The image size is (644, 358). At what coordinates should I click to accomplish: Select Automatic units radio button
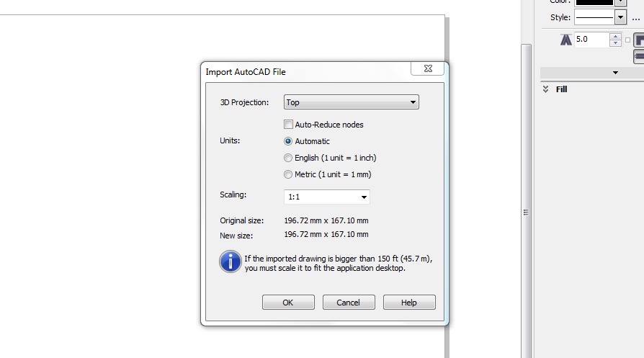click(x=288, y=141)
